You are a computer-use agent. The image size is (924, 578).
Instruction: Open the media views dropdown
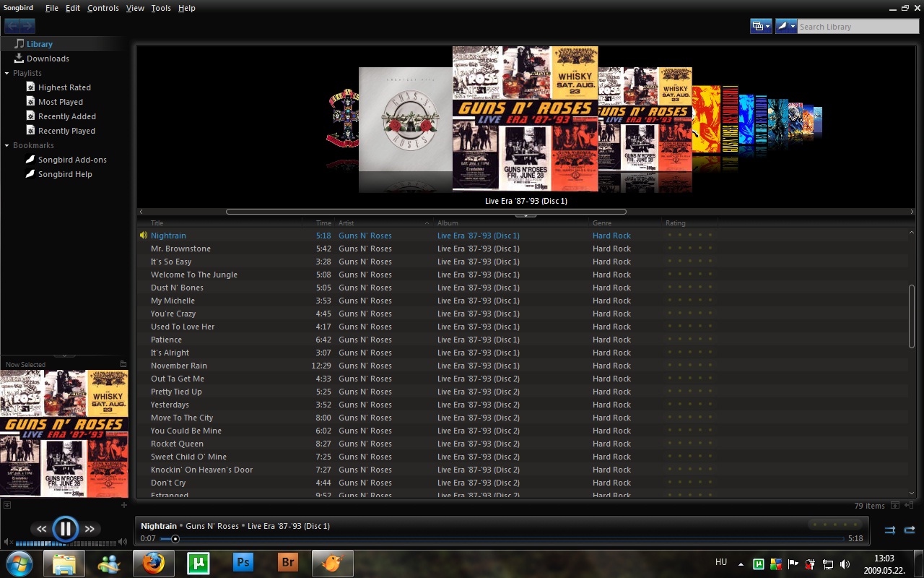[x=761, y=26]
